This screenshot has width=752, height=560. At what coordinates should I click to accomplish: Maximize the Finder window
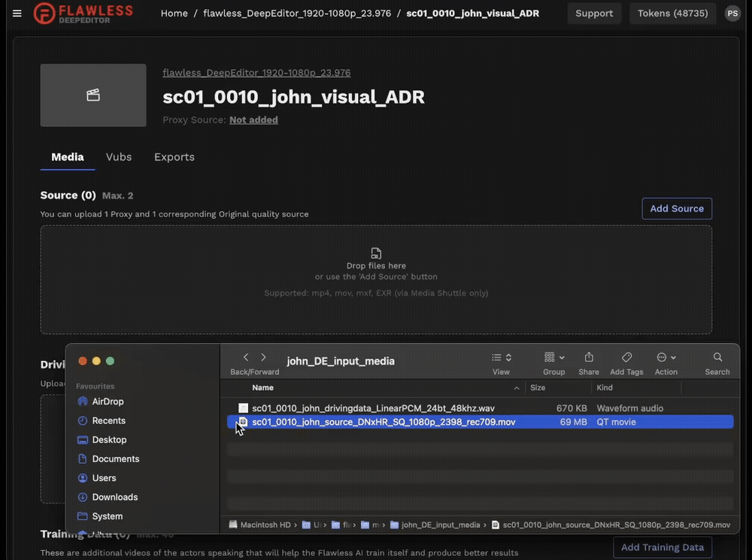click(x=111, y=361)
